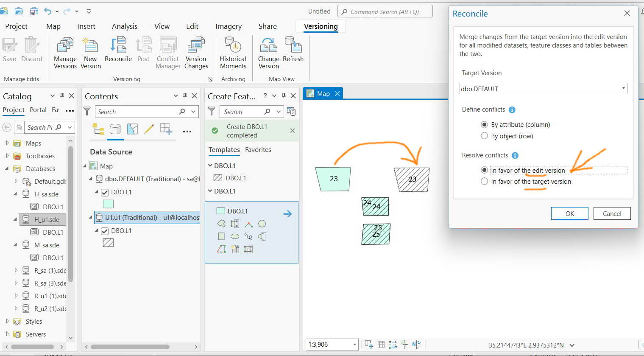Image resolution: width=644 pixels, height=356 pixels.
Task: Switch Contents to List By Data Source
Action: click(115, 129)
